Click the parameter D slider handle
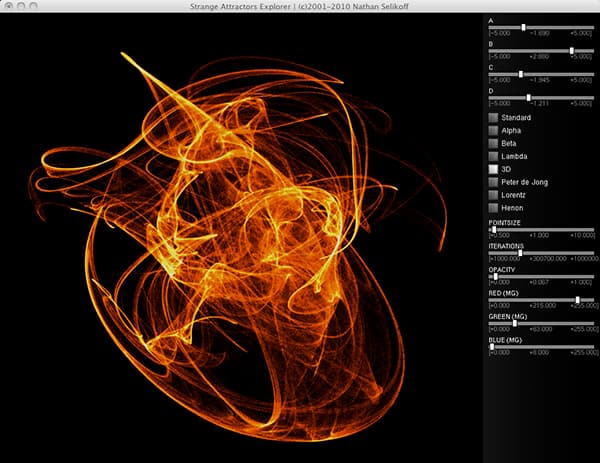 pos(528,97)
